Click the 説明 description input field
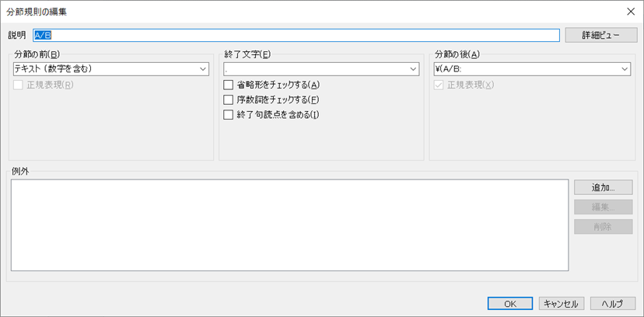Screen dimensions: 644x317 point(296,35)
